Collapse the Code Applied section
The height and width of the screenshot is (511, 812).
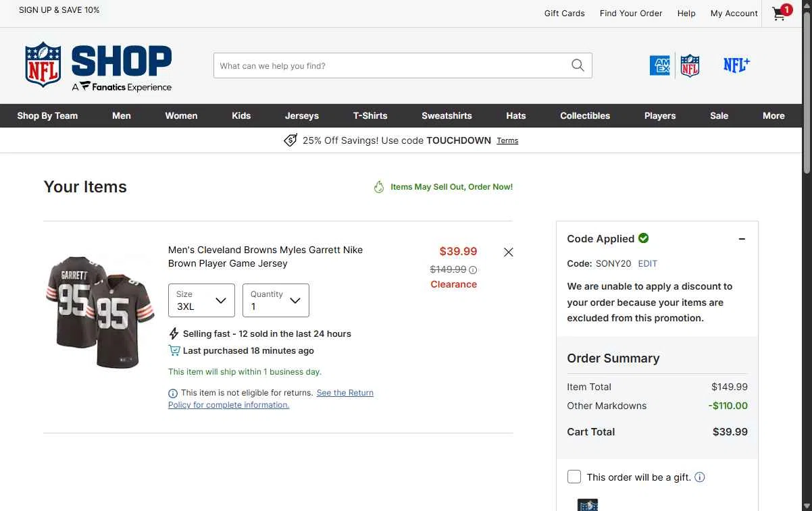742,239
